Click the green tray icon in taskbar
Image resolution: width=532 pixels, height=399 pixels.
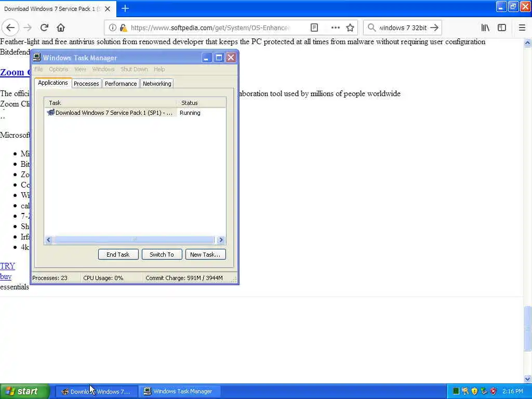point(456,391)
